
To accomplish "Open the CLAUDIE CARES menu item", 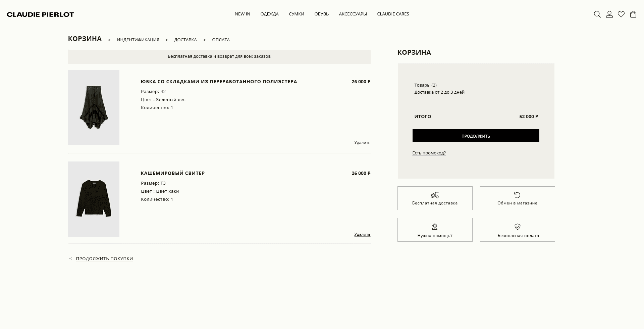I will pos(393,14).
